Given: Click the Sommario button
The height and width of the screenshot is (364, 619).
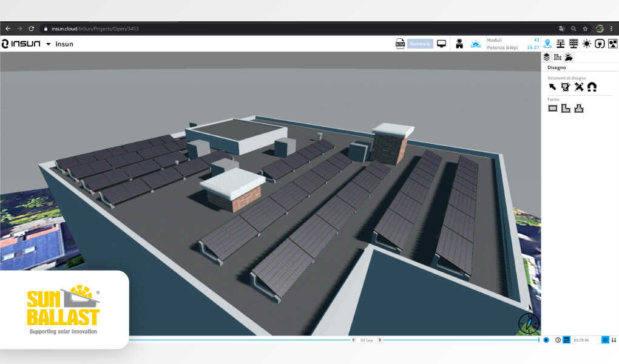Looking at the screenshot, I should tap(420, 44).
